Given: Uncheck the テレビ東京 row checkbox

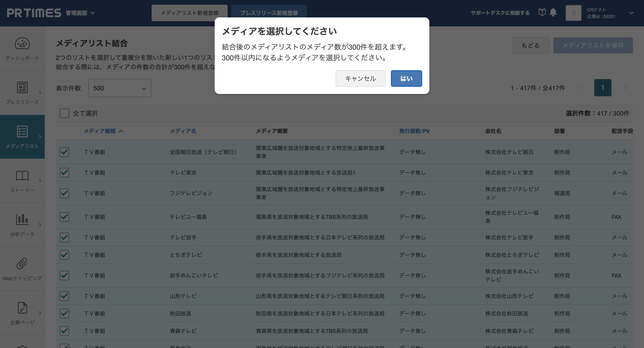Looking at the screenshot, I should 64,172.
